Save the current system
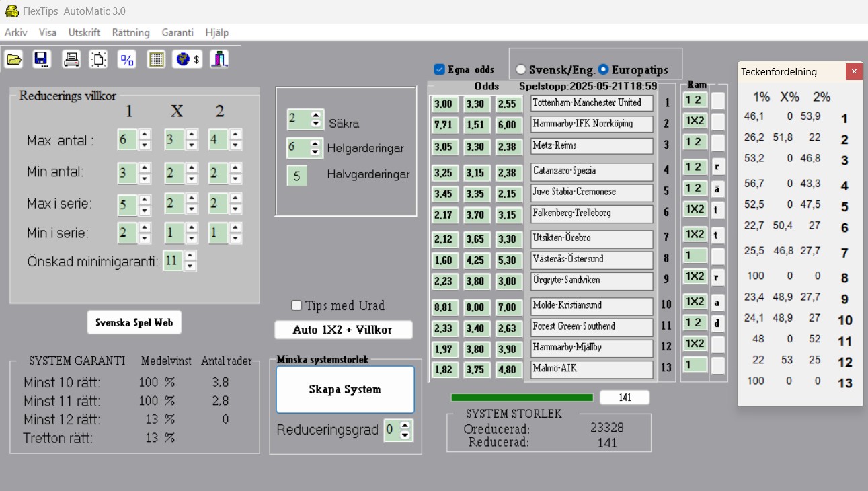868x491 pixels. [42, 59]
